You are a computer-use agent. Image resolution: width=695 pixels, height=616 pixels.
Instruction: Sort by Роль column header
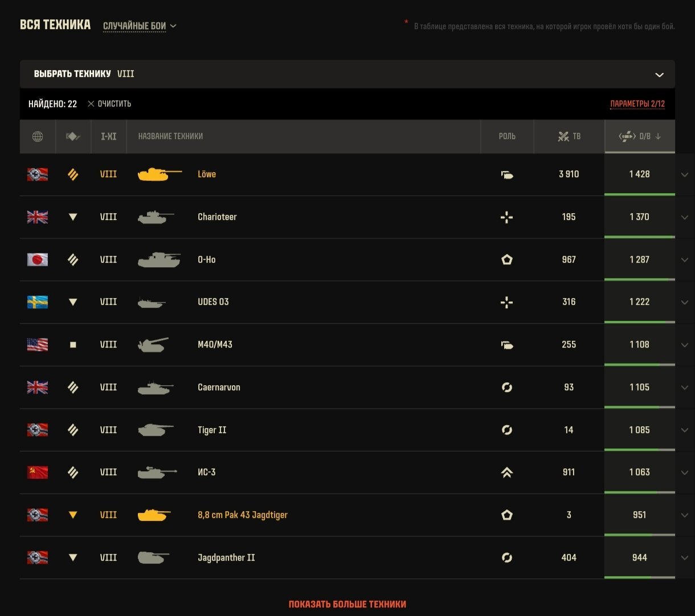[507, 136]
